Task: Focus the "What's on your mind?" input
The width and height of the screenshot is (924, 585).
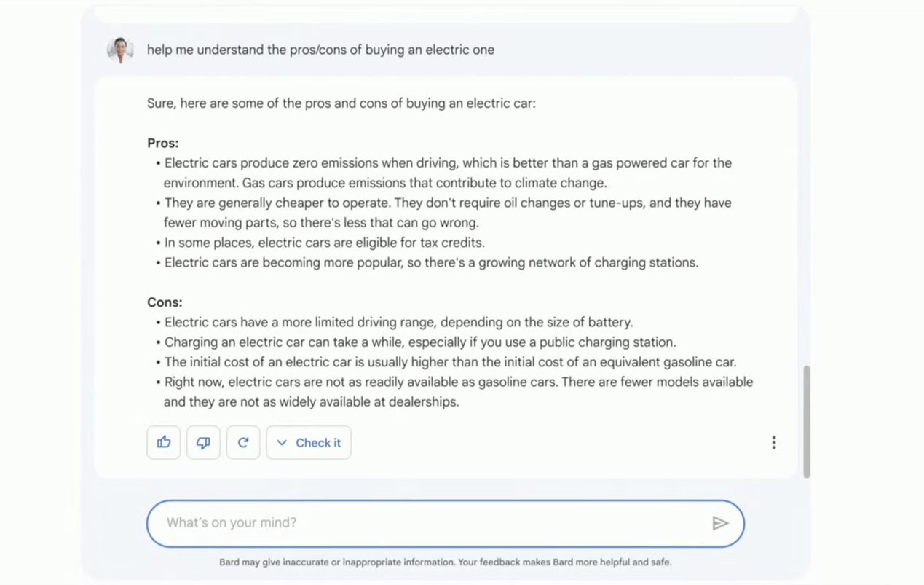Action: pyautogui.click(x=430, y=523)
